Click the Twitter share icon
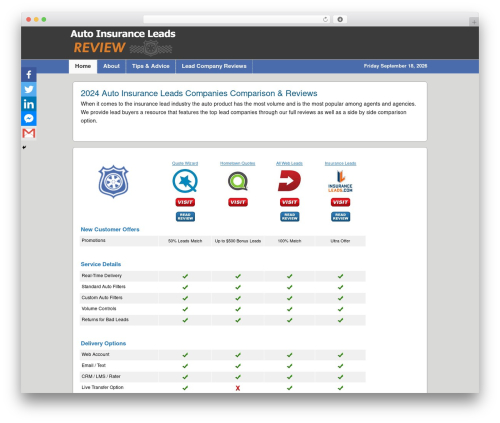500x423 pixels. coord(29,89)
